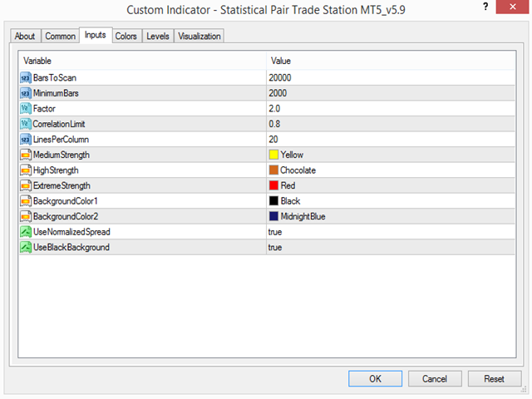Click the integer icon beside LinesPerColumn
532x399 pixels.
tap(26, 140)
